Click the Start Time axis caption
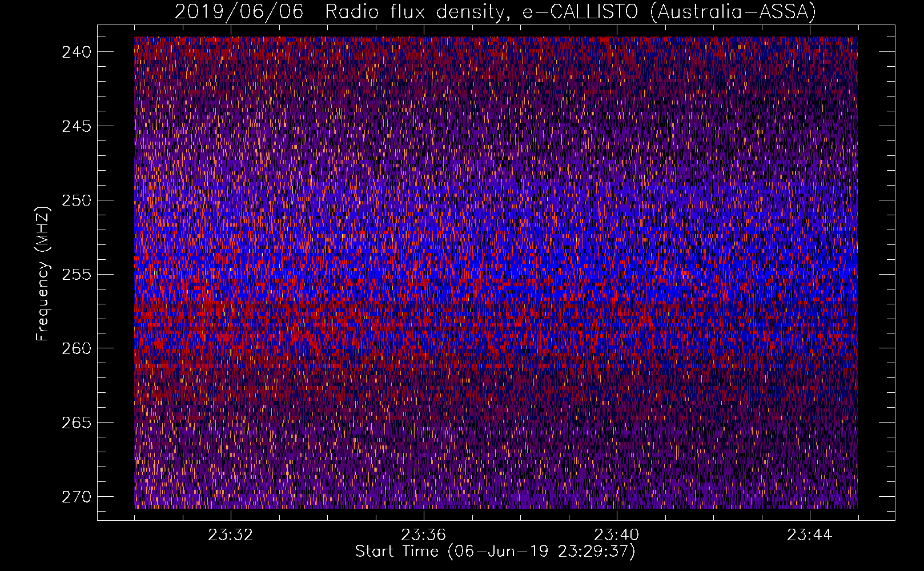924x571 pixels. pos(495,552)
